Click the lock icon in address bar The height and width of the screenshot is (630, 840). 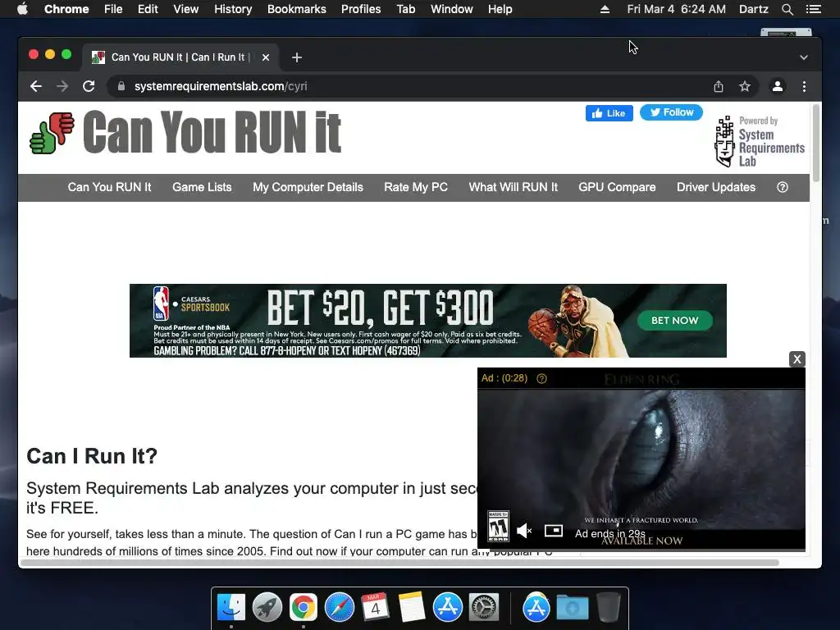click(x=121, y=86)
